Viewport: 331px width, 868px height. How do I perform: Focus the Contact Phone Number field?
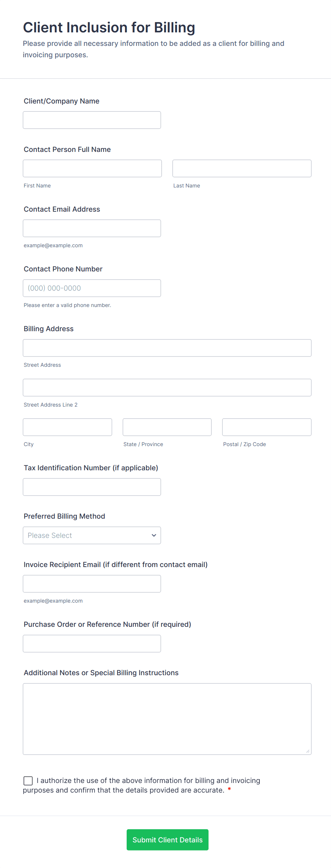92,288
